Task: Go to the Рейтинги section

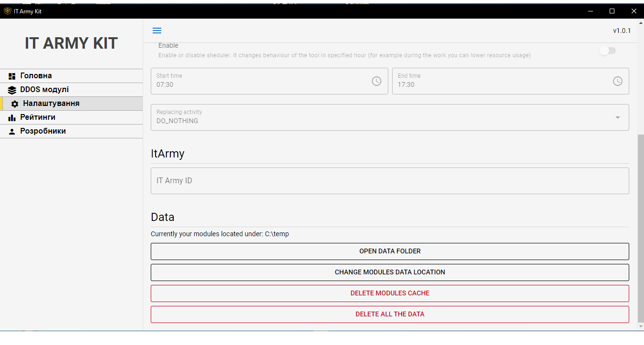Action: point(38,117)
